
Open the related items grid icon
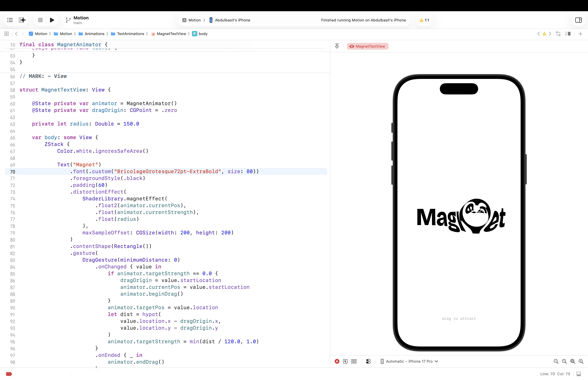coord(7,34)
